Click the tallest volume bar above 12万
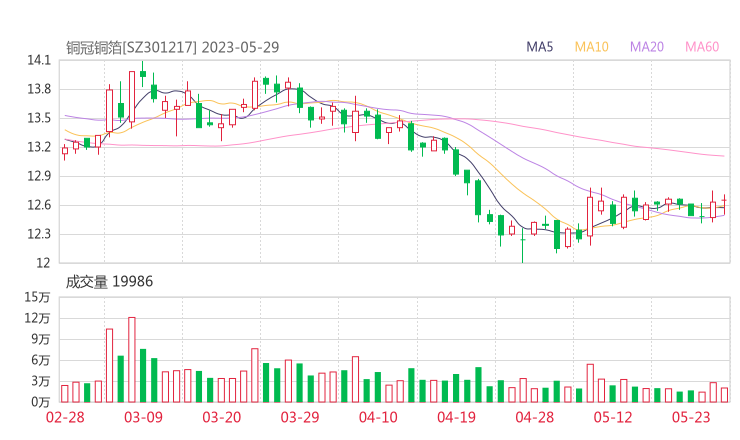Viewport: 740px width, 440px height. (132, 360)
